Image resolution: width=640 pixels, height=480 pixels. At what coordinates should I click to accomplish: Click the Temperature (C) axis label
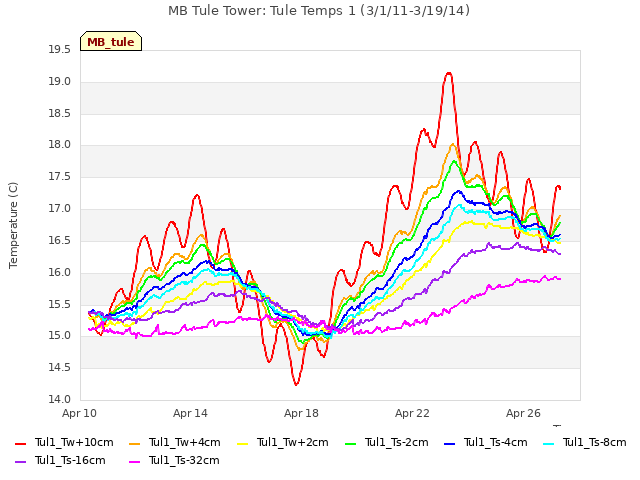coord(13,225)
